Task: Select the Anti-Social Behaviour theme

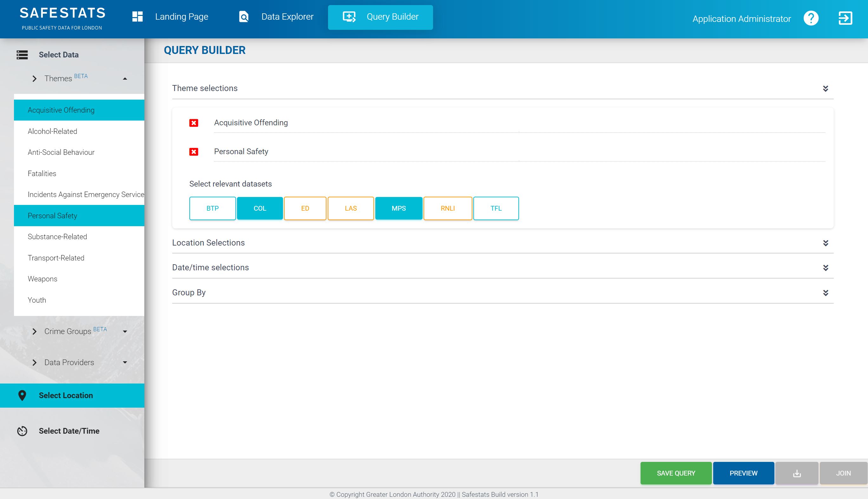Action: 79,152
